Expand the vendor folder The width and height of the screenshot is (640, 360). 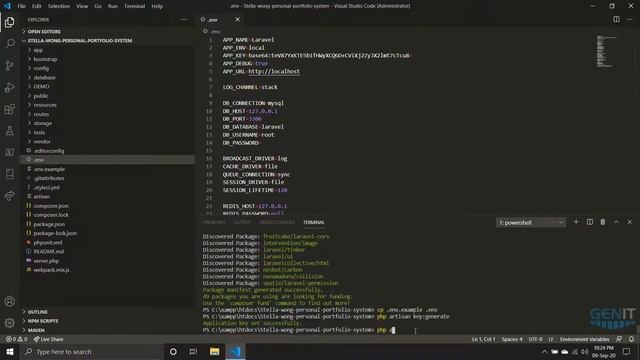tap(42, 142)
